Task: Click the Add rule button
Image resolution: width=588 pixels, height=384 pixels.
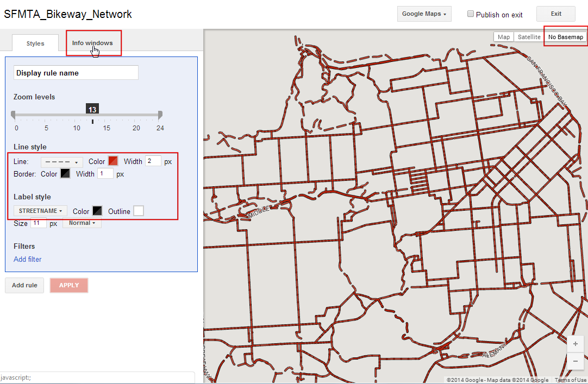Action: (24, 285)
